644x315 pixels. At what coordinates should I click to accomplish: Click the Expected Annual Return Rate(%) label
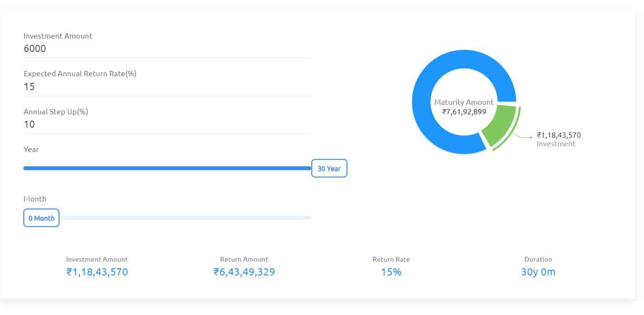click(x=80, y=74)
